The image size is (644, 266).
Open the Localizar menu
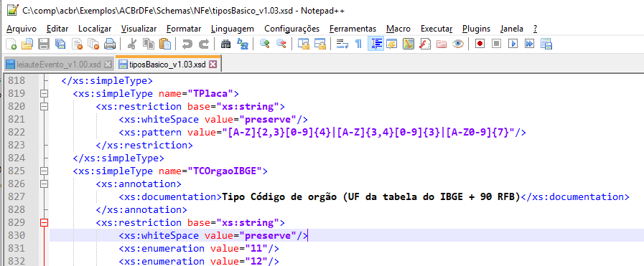coord(95,29)
